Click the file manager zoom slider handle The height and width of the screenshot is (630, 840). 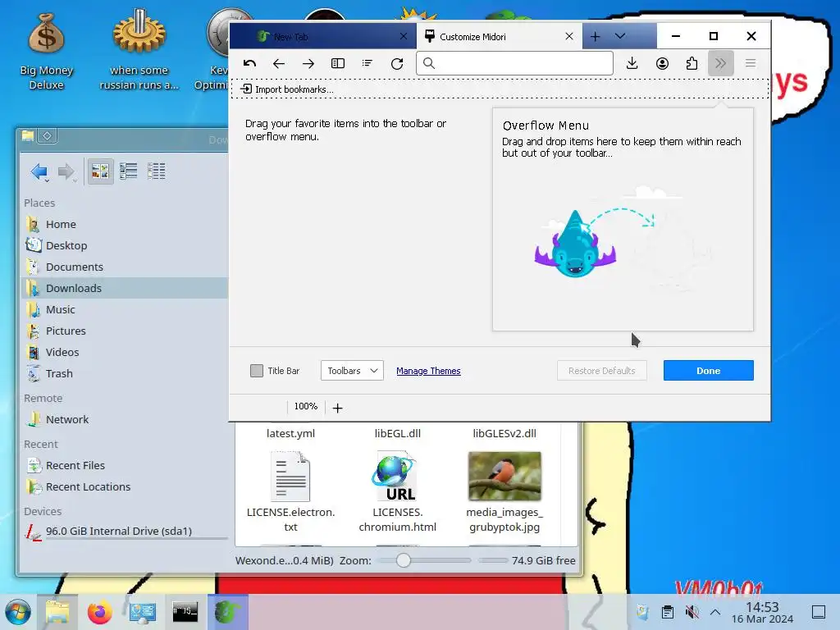point(404,560)
